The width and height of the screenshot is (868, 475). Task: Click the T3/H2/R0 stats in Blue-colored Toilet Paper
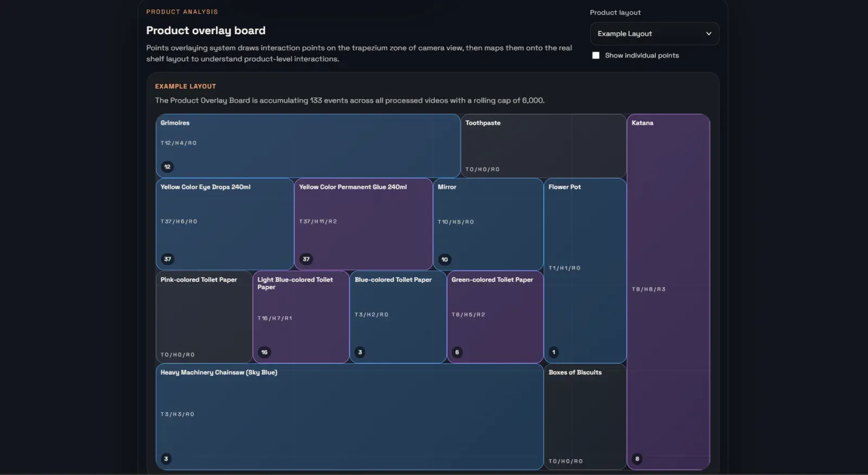pyautogui.click(x=372, y=315)
